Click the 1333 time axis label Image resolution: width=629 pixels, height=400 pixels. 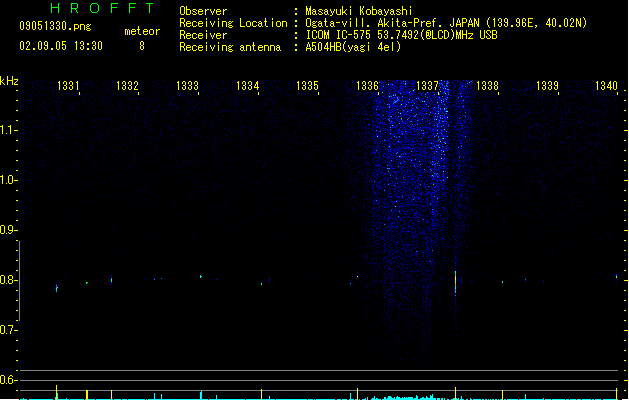click(187, 86)
